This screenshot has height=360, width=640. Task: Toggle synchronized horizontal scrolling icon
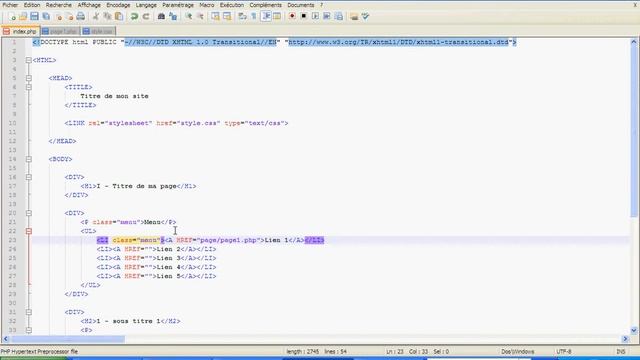pos(227,17)
